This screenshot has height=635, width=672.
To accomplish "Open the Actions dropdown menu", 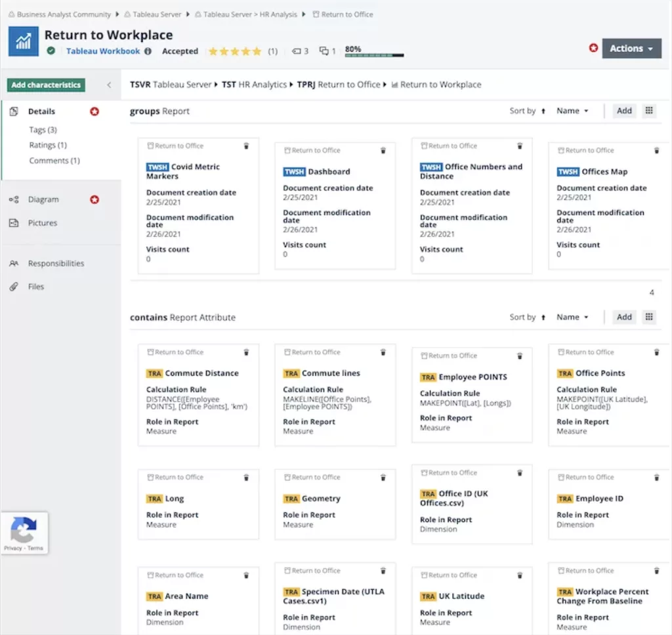I will [x=631, y=49].
